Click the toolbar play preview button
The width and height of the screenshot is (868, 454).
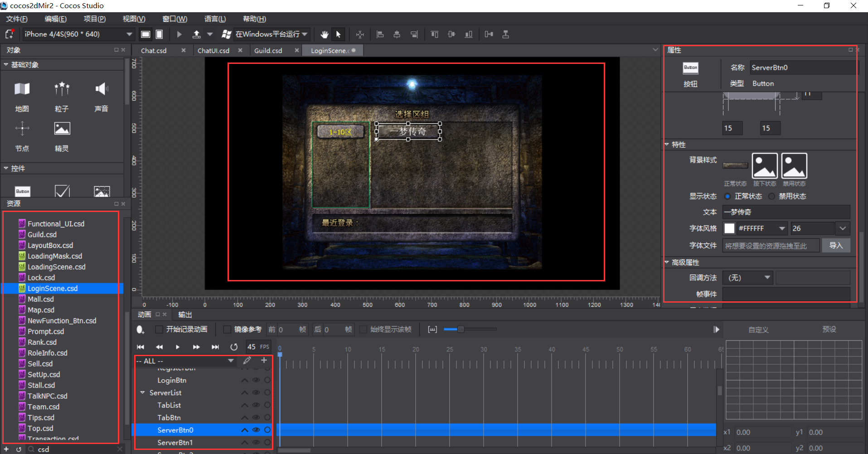[x=179, y=34]
